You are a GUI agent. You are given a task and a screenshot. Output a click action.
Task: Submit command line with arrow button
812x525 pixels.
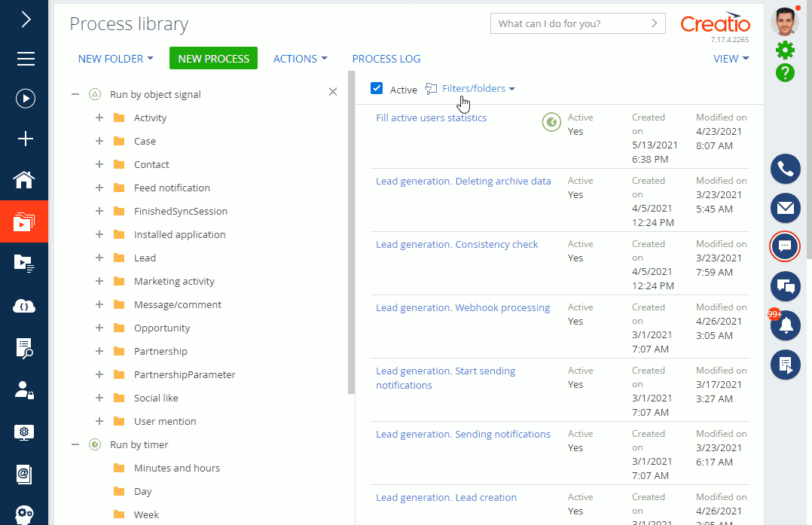[655, 23]
